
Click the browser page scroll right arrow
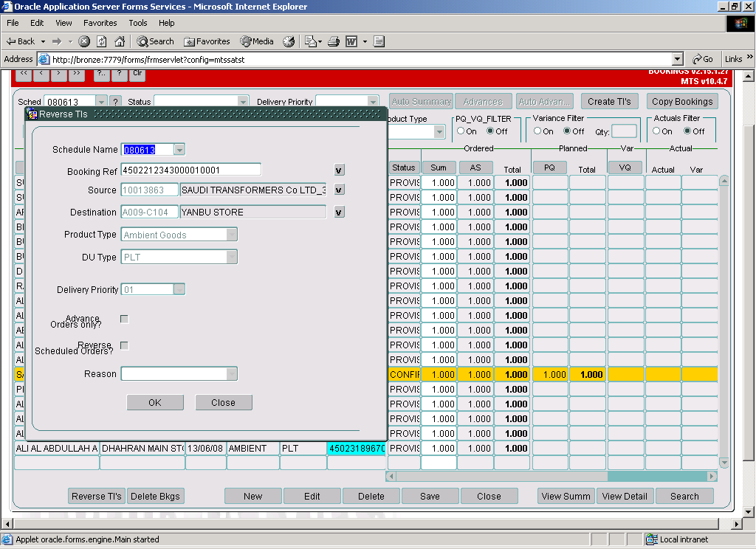[x=736, y=523]
